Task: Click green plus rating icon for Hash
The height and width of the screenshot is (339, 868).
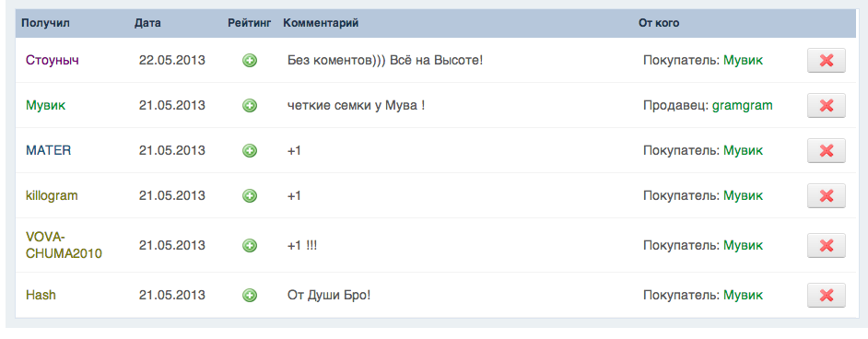Action: point(250,296)
